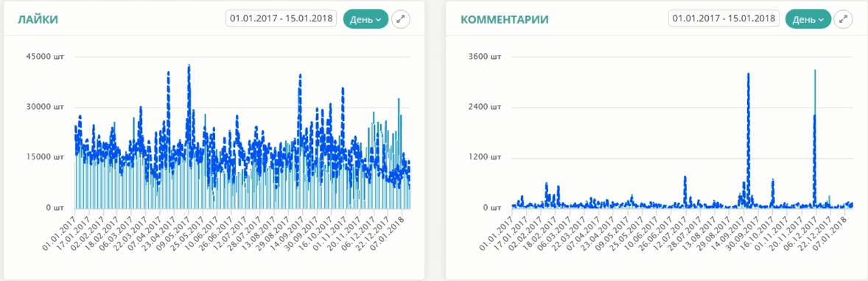868x281 pixels.
Task: Open the День dropdown in Комментарии panel
Action: point(808,19)
